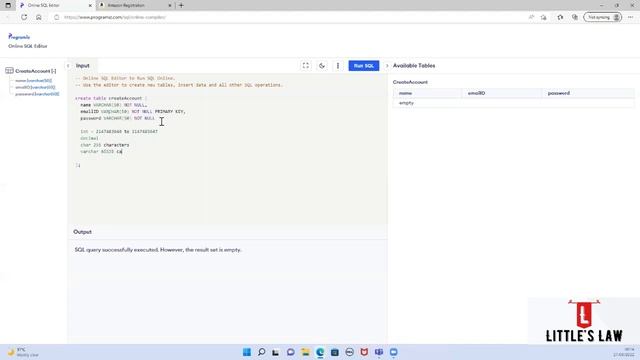Click the Not syncing profile button
Viewport: 640px width, 360px height.
coord(603,17)
